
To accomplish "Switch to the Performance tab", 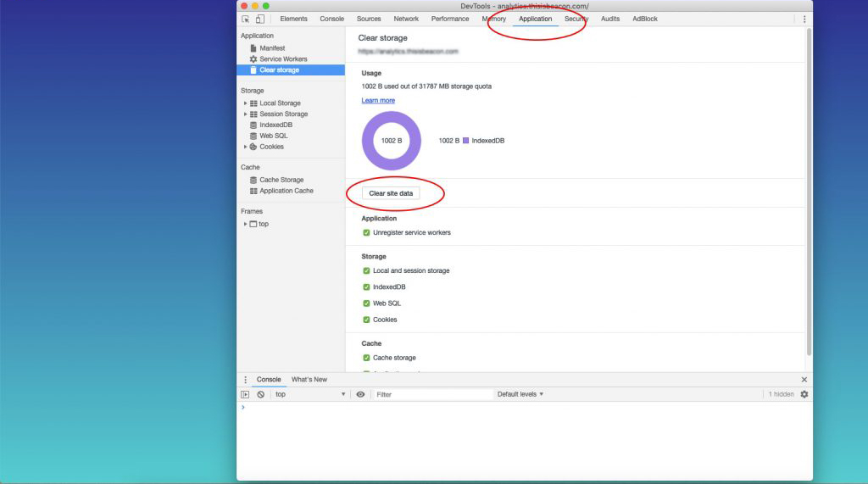I will 450,19.
